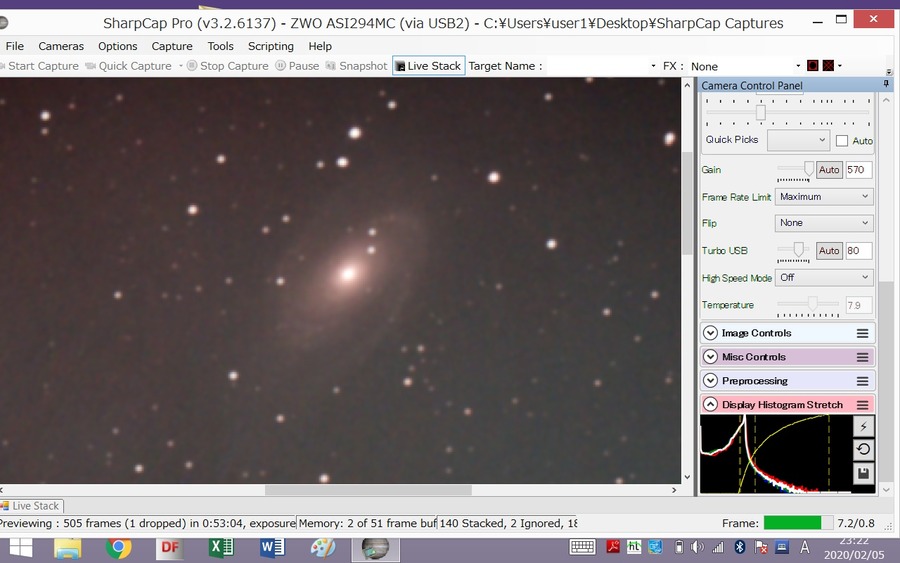This screenshot has height=563, width=900.
Task: Open Windows Start menu
Action: pyautogui.click(x=21, y=548)
